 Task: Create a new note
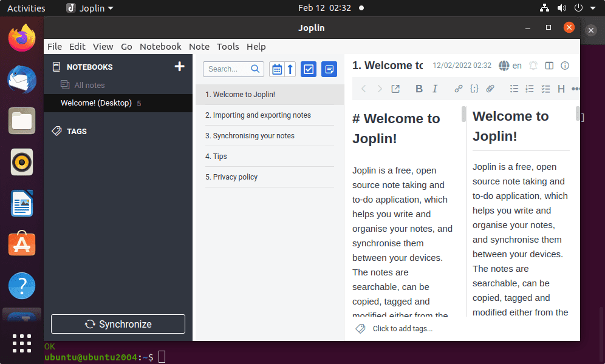pyautogui.click(x=329, y=69)
